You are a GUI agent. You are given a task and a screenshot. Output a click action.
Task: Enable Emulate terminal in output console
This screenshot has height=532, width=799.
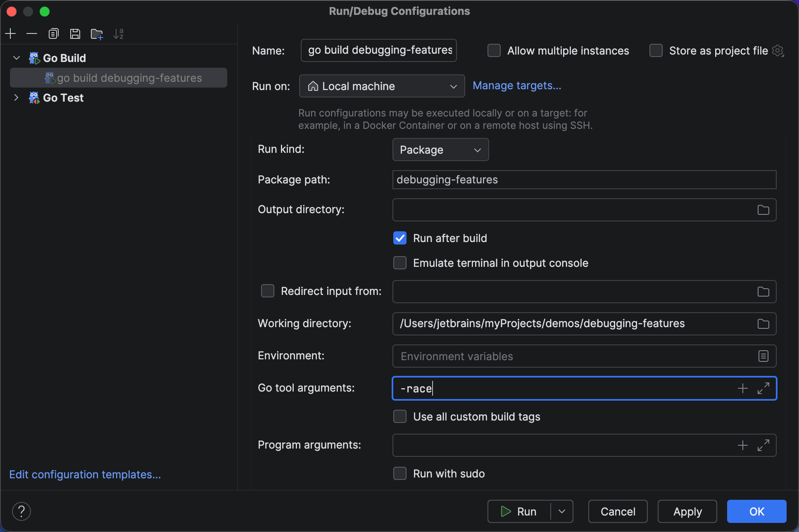click(400, 263)
